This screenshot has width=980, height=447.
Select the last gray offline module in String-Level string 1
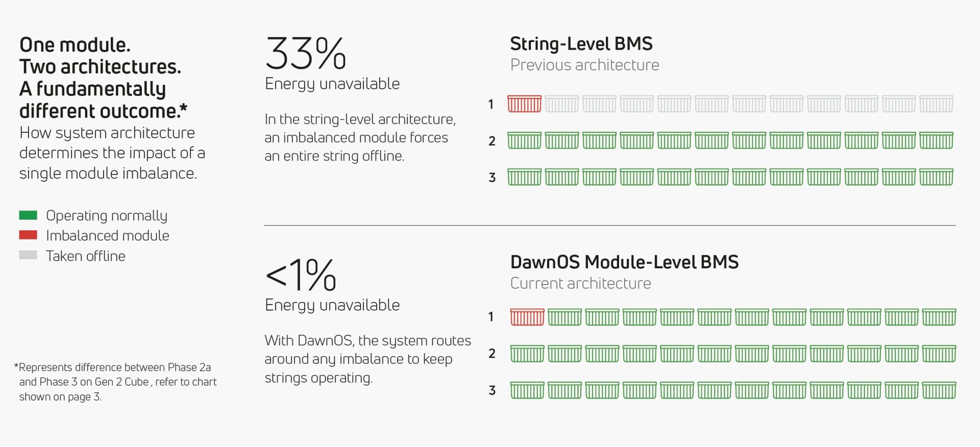point(936,104)
